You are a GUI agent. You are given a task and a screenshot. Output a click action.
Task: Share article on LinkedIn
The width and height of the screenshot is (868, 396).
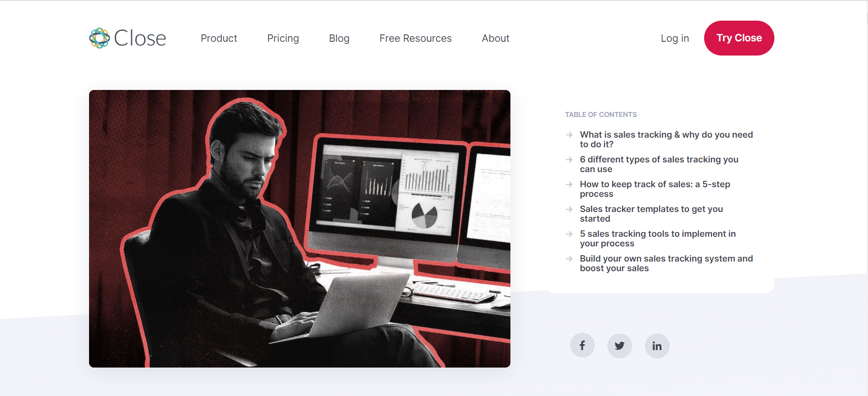click(657, 346)
